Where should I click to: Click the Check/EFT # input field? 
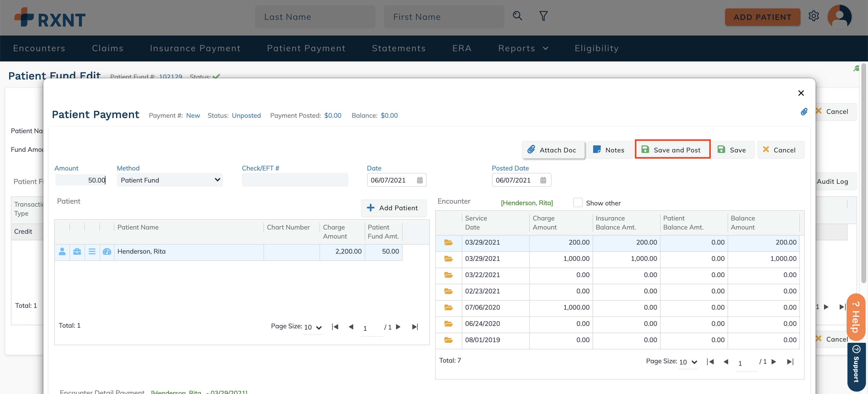295,180
